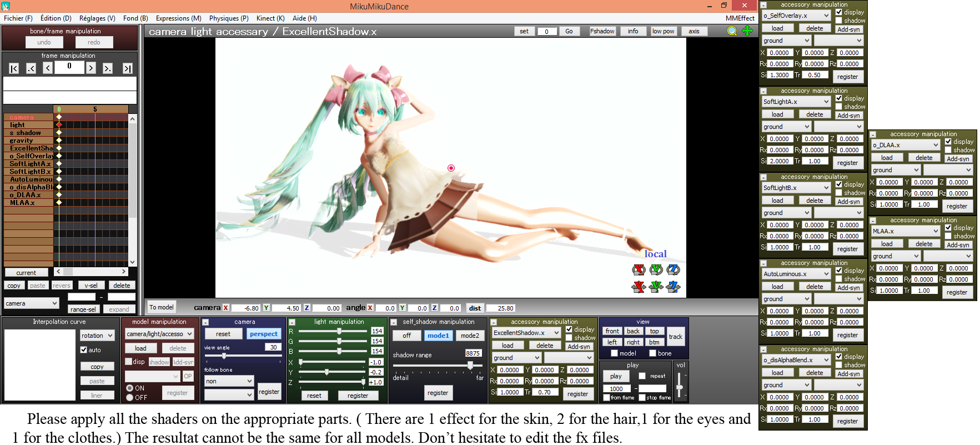The image size is (980, 445).
Task: Click the blue Z move axis icon
Action: [674, 287]
